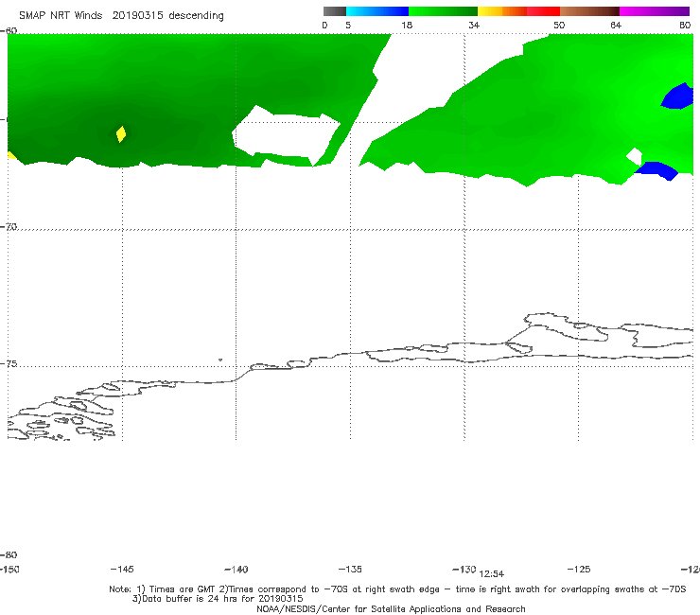The image size is (700, 615).
Task: Click the gray 0-5 segment of the color bar
Action: point(334,11)
